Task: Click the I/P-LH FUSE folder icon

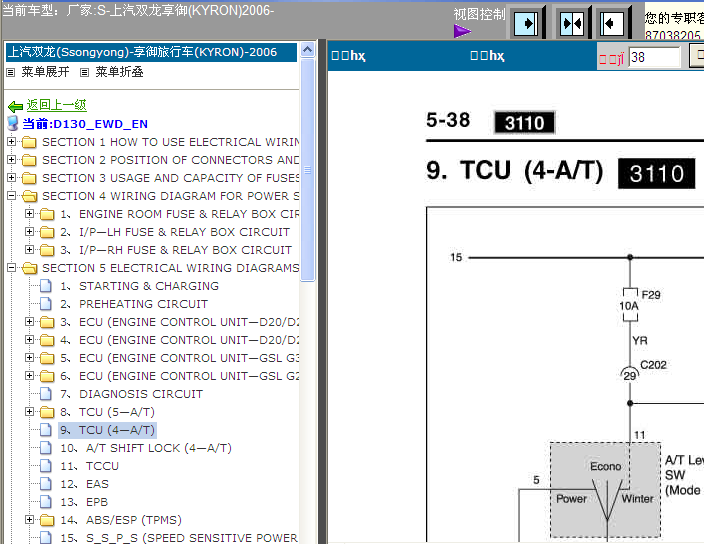Action: click(47, 232)
